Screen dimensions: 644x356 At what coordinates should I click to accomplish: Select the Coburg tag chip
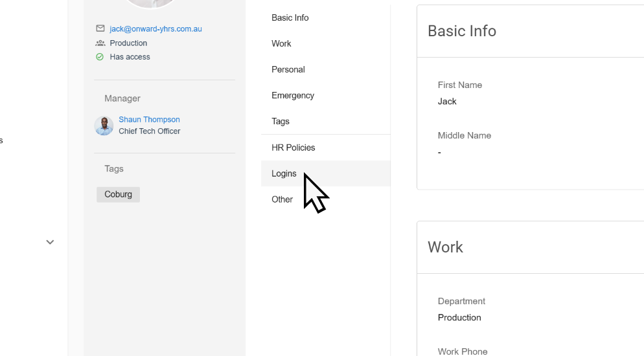coord(119,194)
